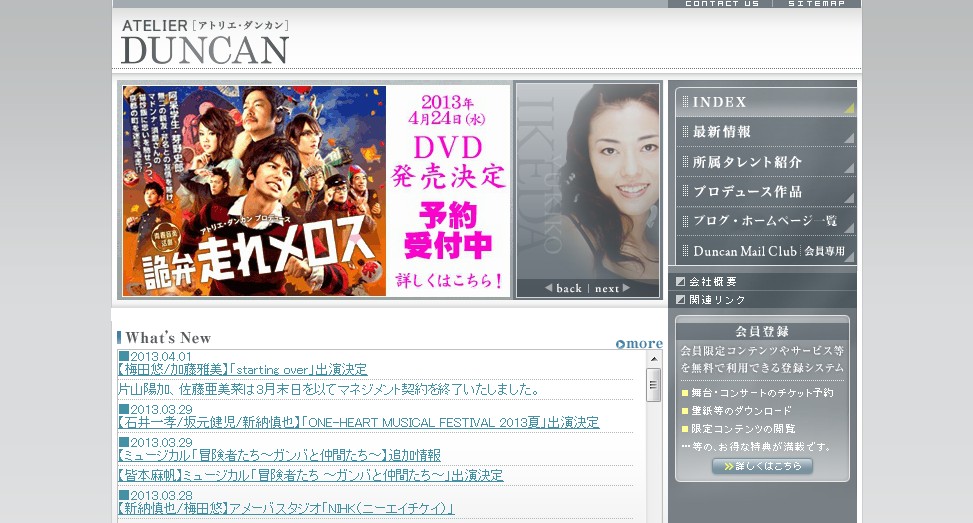Open ブログ・ホームページ一覧 menu item
This screenshot has height=523, width=973.
point(766,221)
